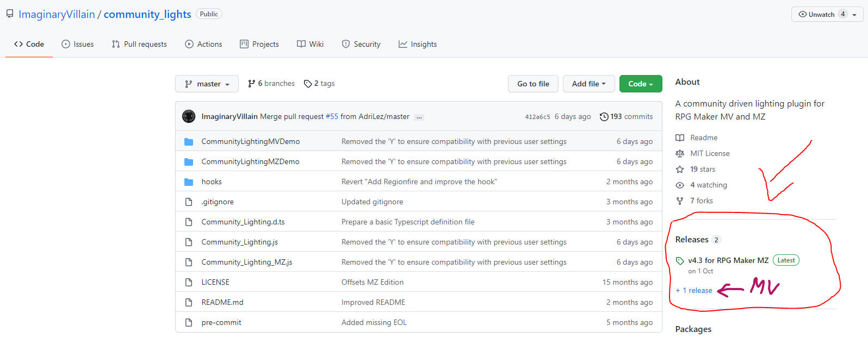Click the file icon beside README.md

tap(189, 302)
